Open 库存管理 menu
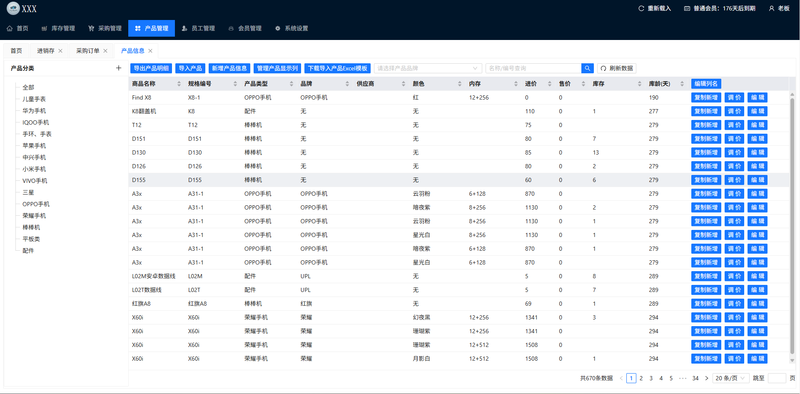 58,29
